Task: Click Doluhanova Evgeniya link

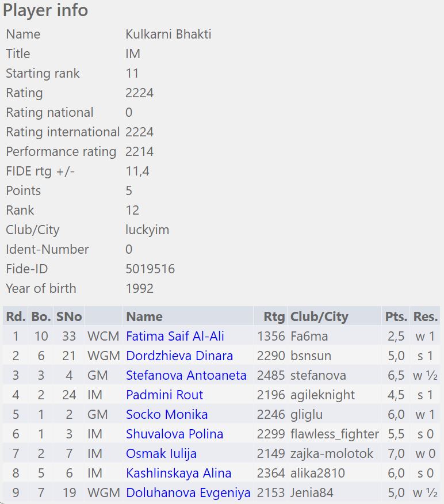Action: [188, 492]
